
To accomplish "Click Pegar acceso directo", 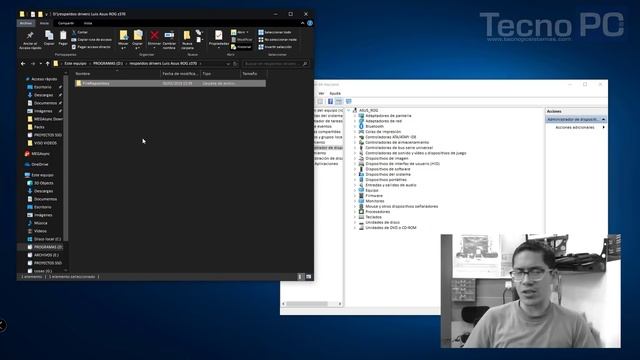I will tap(91, 47).
